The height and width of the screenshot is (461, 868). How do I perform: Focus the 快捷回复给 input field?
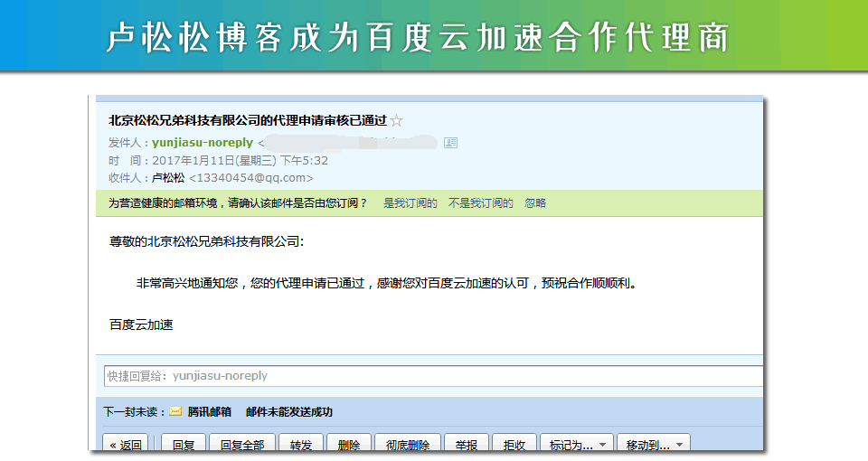[x=433, y=376]
